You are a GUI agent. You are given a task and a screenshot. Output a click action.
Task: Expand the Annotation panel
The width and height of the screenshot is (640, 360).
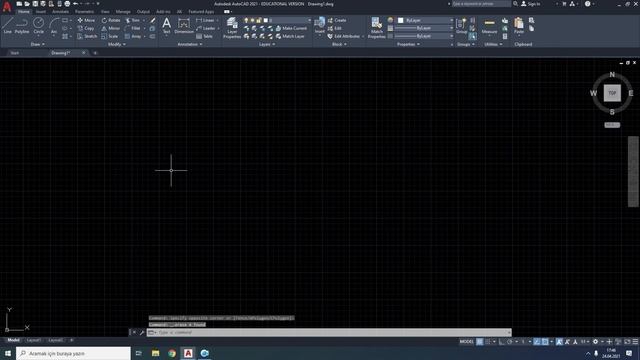189,44
